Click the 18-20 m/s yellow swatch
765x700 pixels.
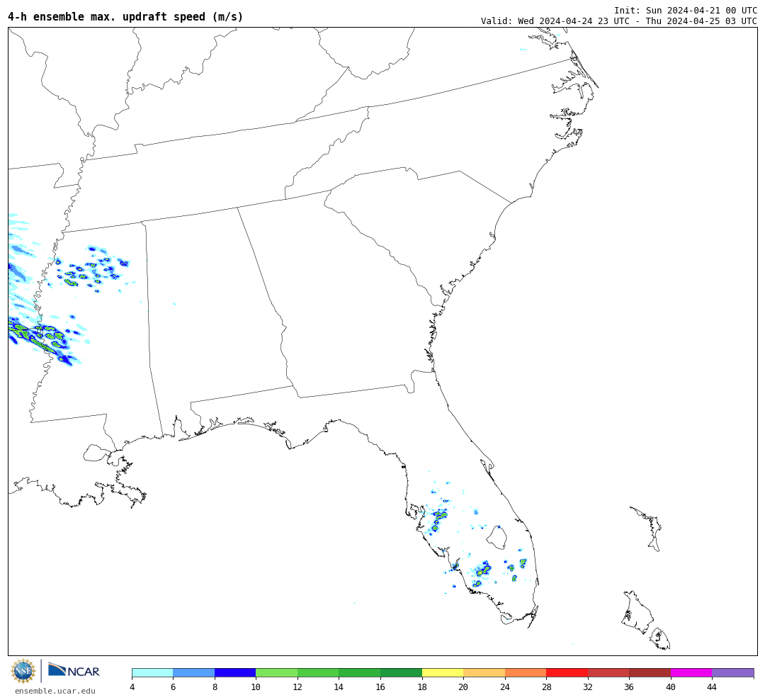tap(443, 673)
